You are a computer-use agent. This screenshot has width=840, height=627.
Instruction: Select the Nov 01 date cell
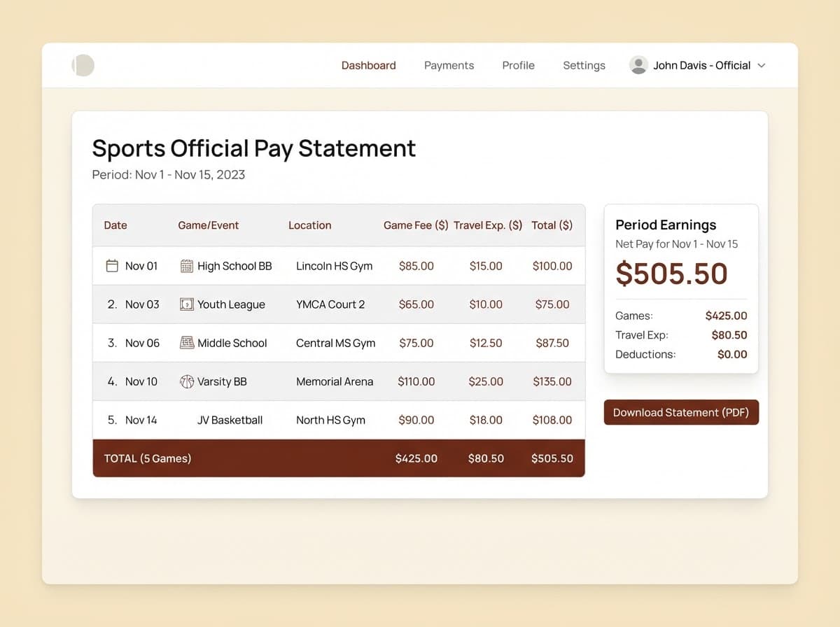coord(141,266)
